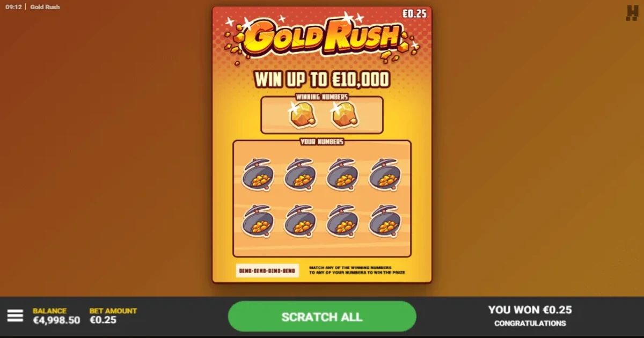Scratch the first winning number nugget

click(303, 115)
